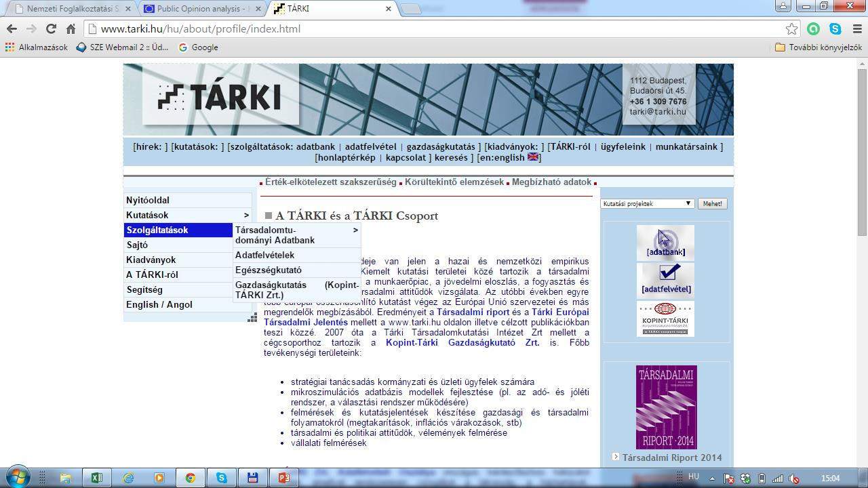Screen dimensions: 868x488
Task: Open the honlaptérkép link
Action: [x=347, y=157]
